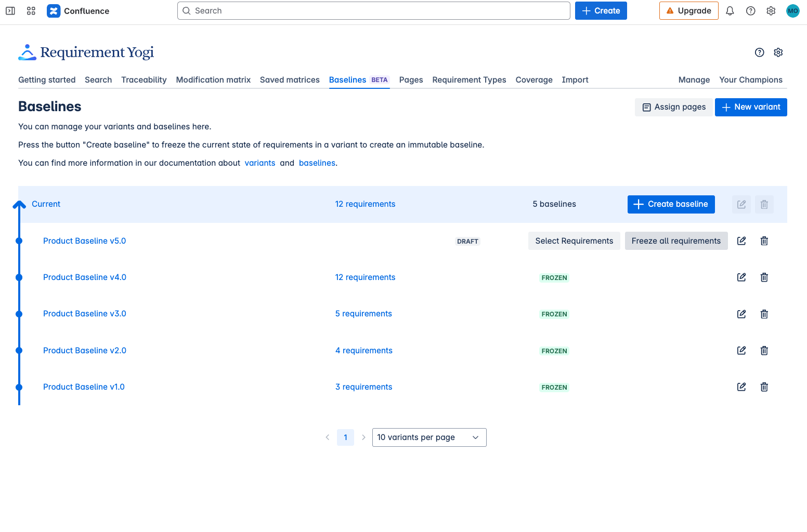The height and width of the screenshot is (532, 807).
Task: Open the MO user avatar menu
Action: point(793,11)
